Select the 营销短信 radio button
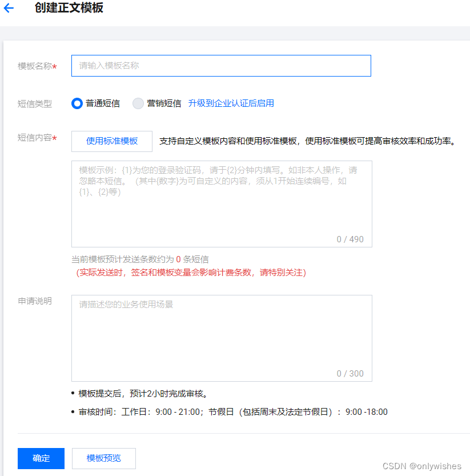Image resolution: width=470 pixels, height=476 pixels. pos(138,103)
